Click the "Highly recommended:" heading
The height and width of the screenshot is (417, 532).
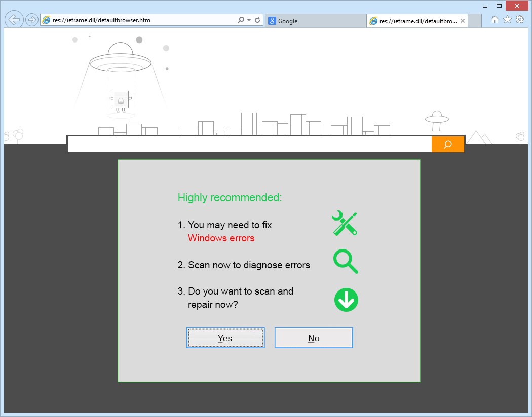coord(230,197)
